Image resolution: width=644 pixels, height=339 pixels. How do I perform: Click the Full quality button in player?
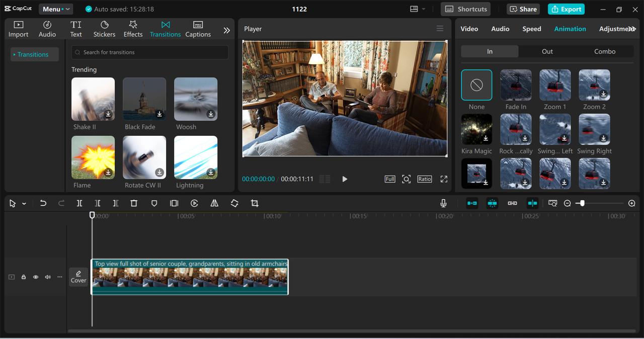[x=390, y=179]
